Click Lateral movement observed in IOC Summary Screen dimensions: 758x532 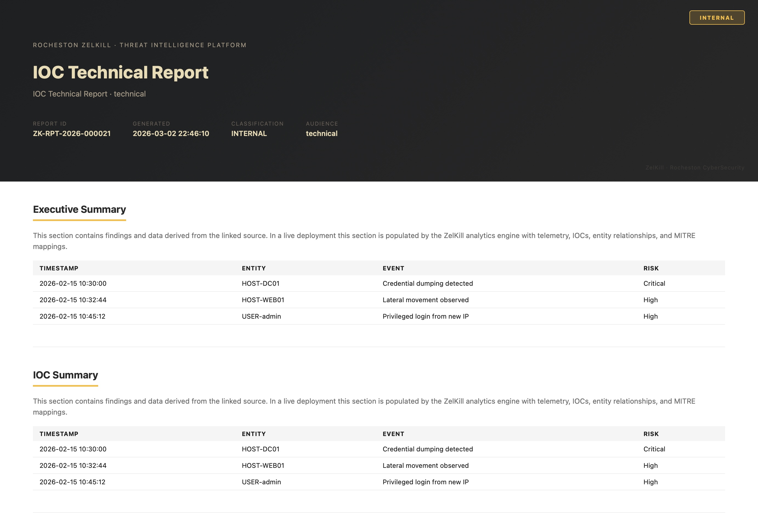[426, 466]
